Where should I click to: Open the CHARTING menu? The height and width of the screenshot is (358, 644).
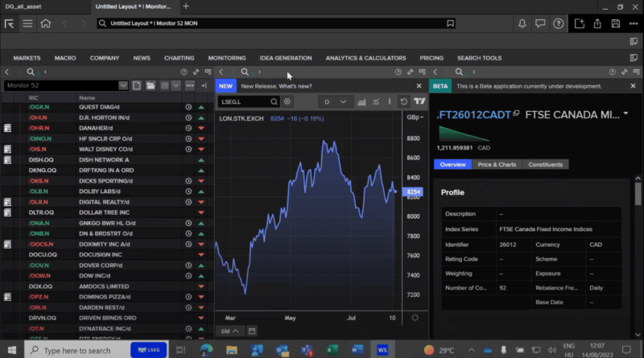coord(179,58)
